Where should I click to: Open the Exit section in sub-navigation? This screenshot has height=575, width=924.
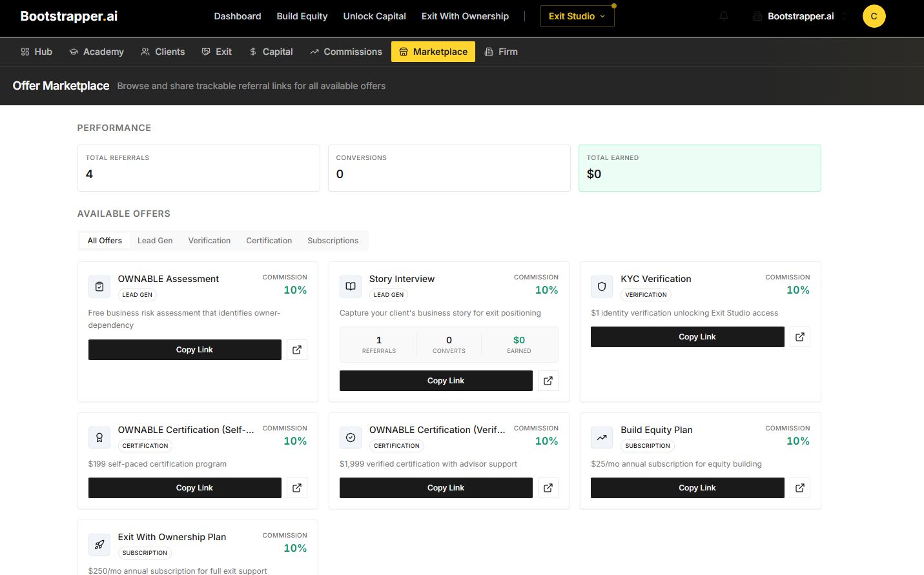[x=217, y=52]
